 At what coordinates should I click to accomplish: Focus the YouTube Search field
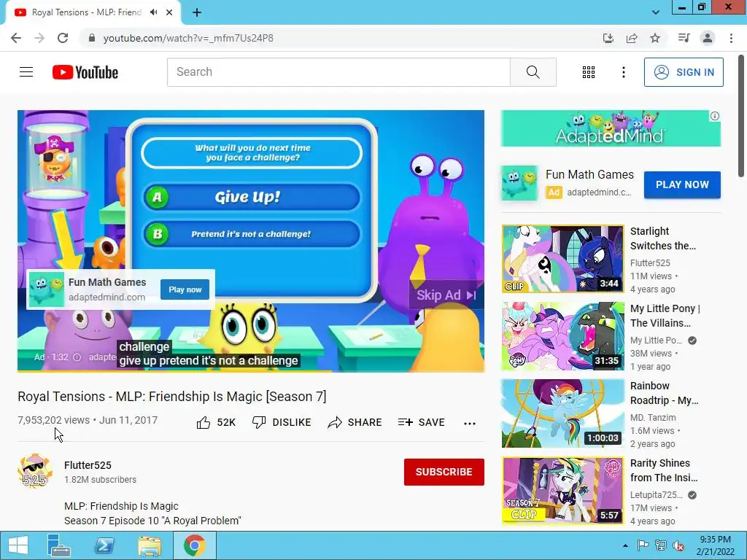(x=338, y=72)
